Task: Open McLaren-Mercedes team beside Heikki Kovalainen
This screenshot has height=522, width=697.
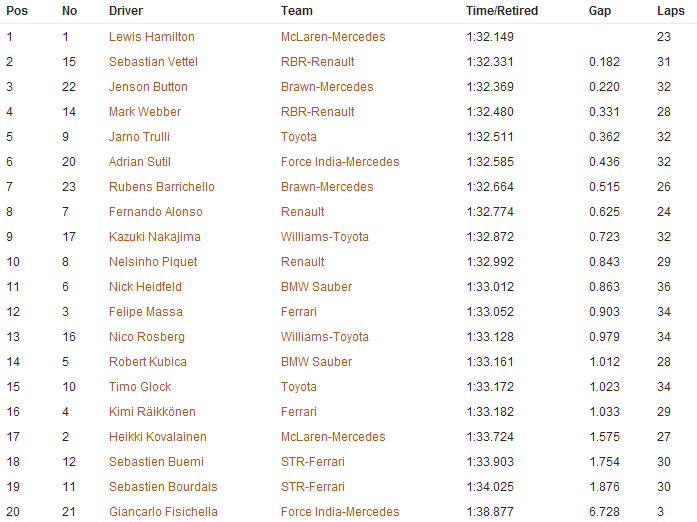Action: coord(333,437)
